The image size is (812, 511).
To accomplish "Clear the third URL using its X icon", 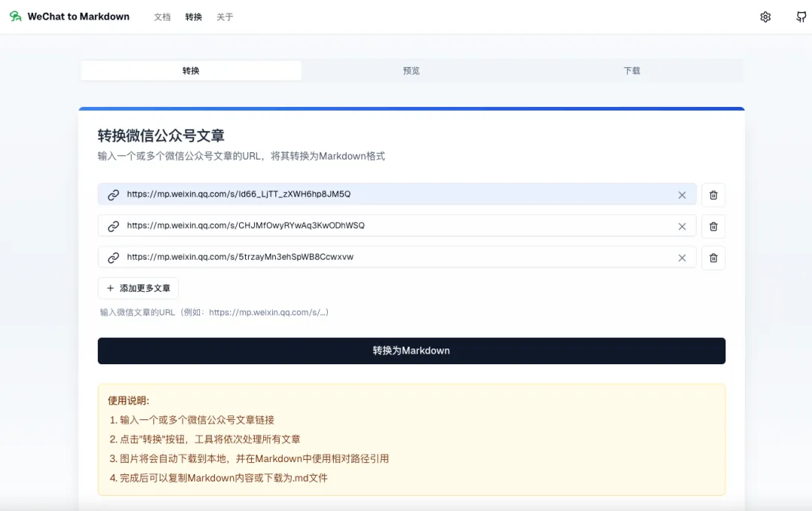I will click(682, 257).
